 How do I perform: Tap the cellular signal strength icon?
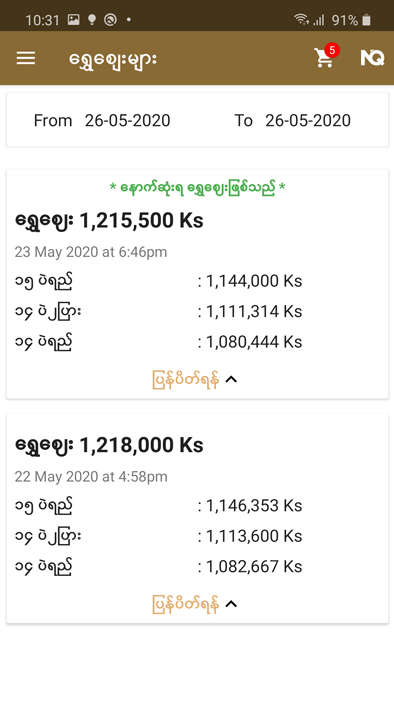[319, 20]
